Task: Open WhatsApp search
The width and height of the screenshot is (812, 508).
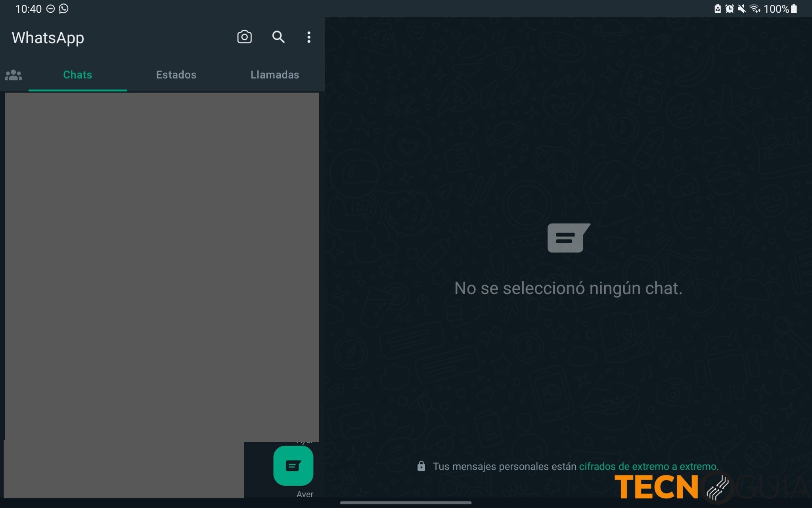Action: (x=278, y=37)
